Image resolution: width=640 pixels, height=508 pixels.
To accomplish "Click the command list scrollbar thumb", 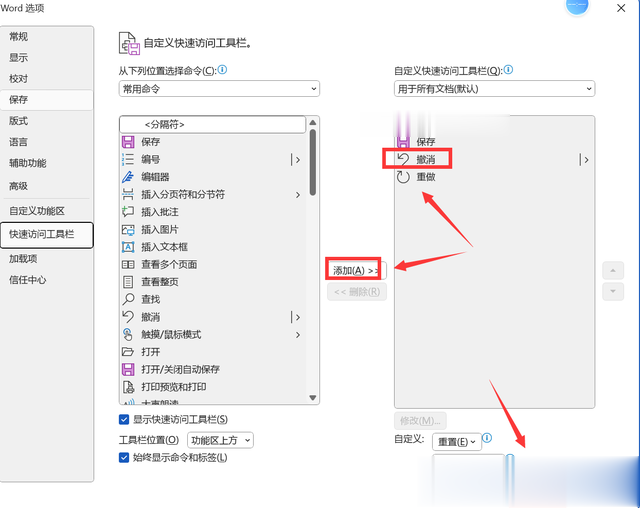I will pos(313,163).
